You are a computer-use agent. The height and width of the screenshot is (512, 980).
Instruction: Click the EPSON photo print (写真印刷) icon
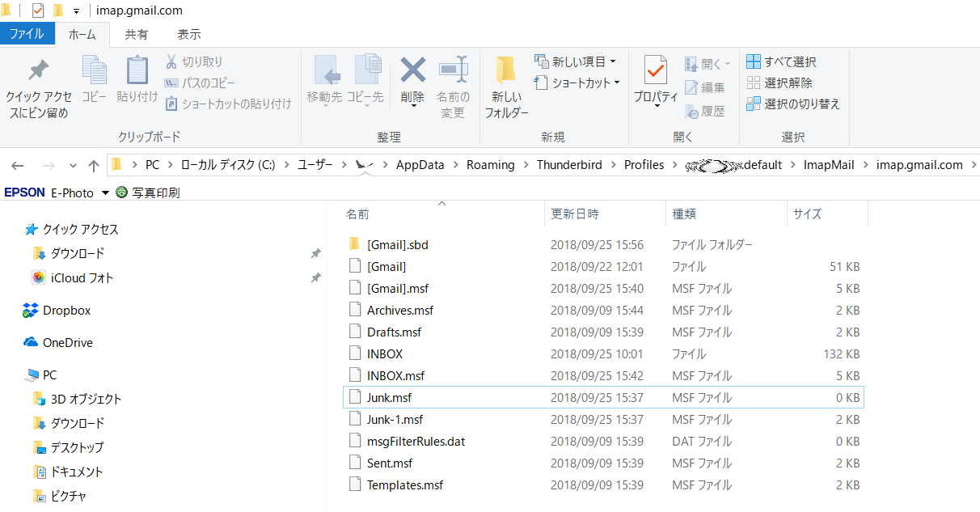122,193
